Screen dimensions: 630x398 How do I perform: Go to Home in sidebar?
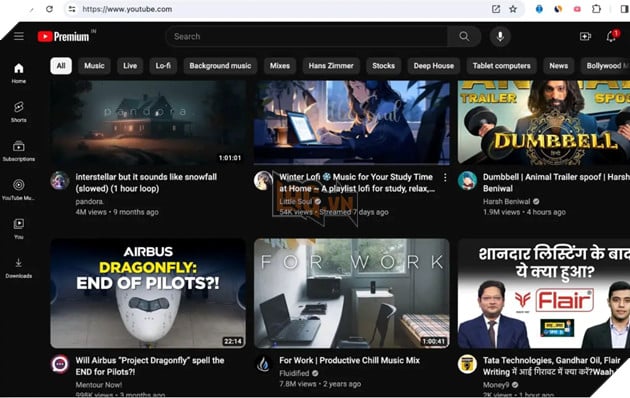[x=18, y=73]
